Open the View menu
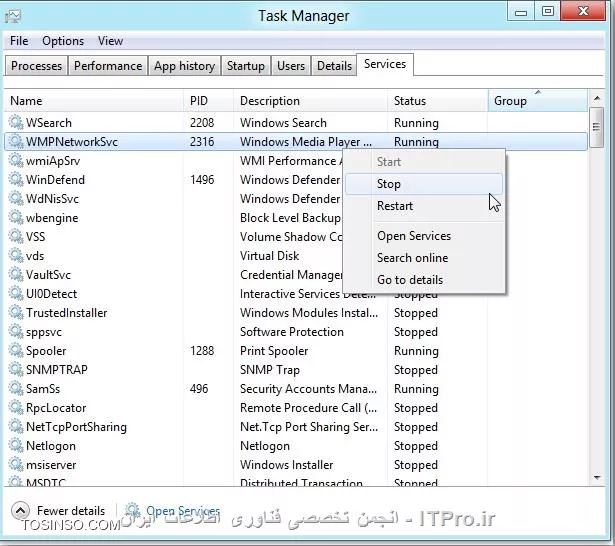The height and width of the screenshot is (546, 615). coord(110,41)
